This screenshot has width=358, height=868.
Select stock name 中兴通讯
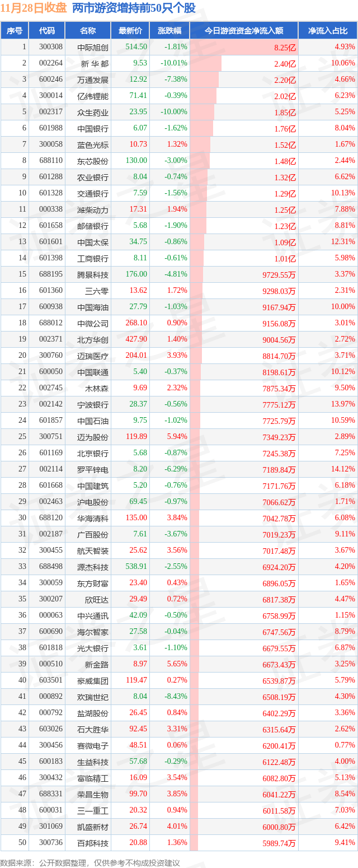[93, 616]
